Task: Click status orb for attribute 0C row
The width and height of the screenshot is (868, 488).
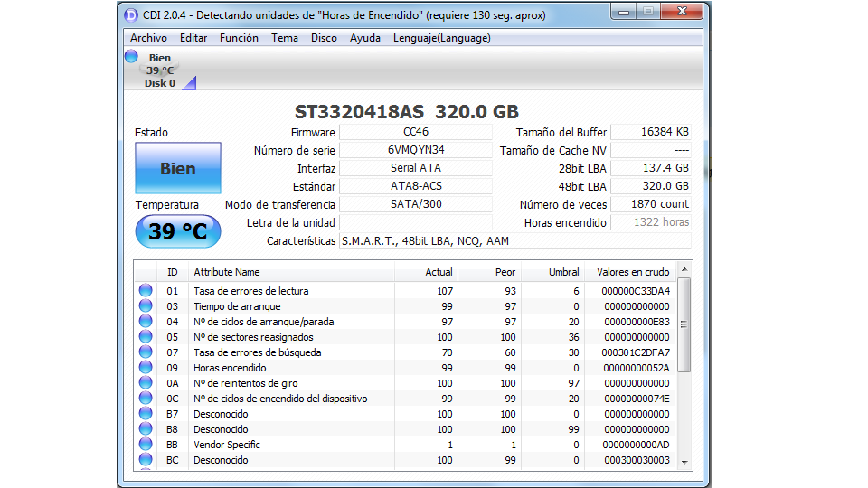Action: pyautogui.click(x=146, y=398)
